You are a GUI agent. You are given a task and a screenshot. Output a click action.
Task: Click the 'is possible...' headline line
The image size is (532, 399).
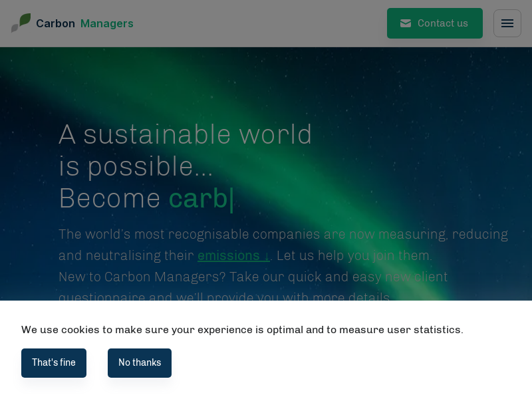pos(136,166)
